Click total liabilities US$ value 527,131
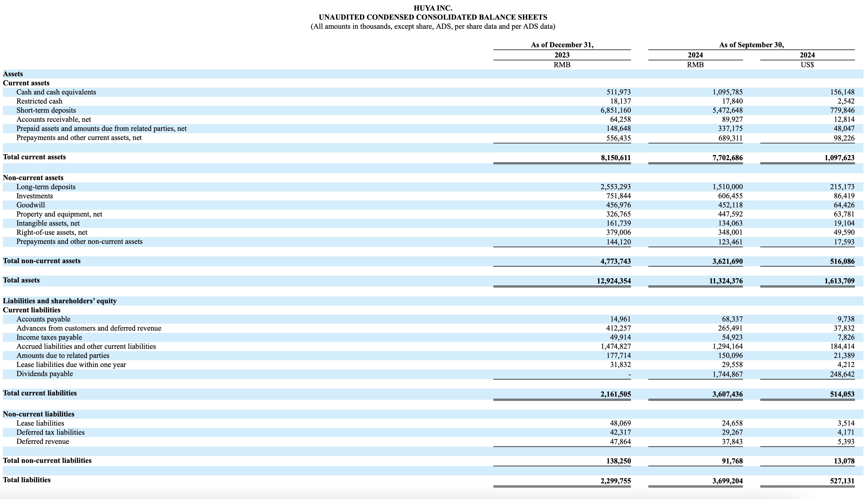The image size is (868, 499). tap(842, 481)
